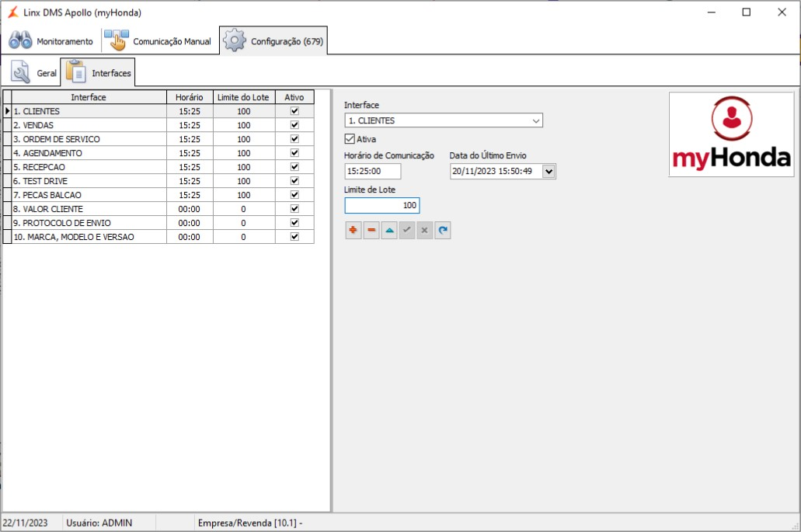The width and height of the screenshot is (801, 532).
Task: Open Monitoramento via the binoculars icon
Action: (20, 41)
